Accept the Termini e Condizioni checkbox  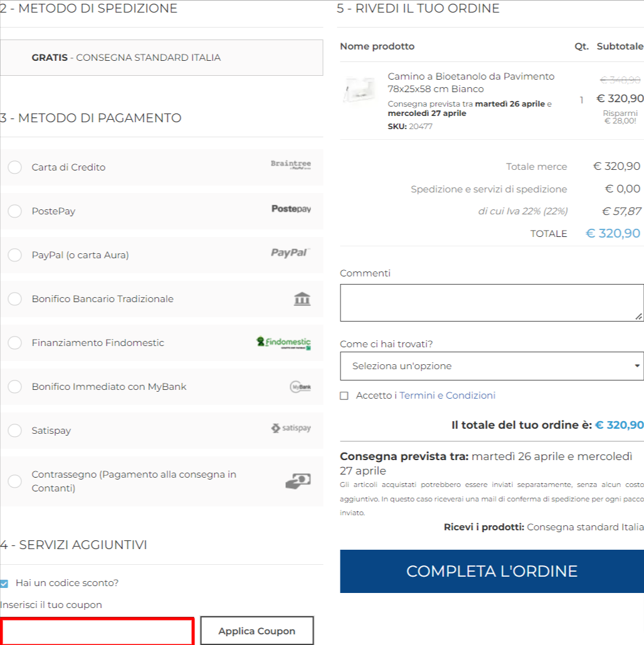pyautogui.click(x=344, y=396)
